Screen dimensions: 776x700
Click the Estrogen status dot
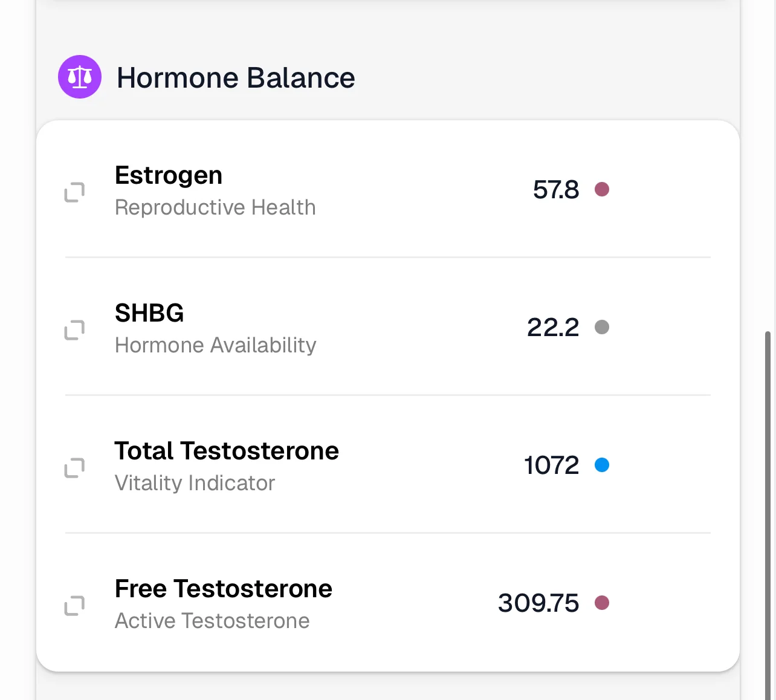[x=602, y=190]
